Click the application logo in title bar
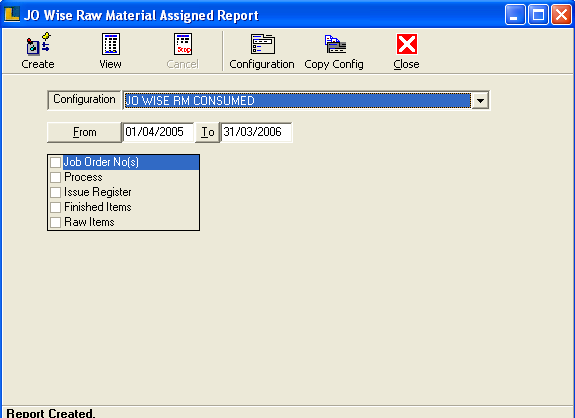Image resolution: width=575 pixels, height=418 pixels. [x=12, y=15]
